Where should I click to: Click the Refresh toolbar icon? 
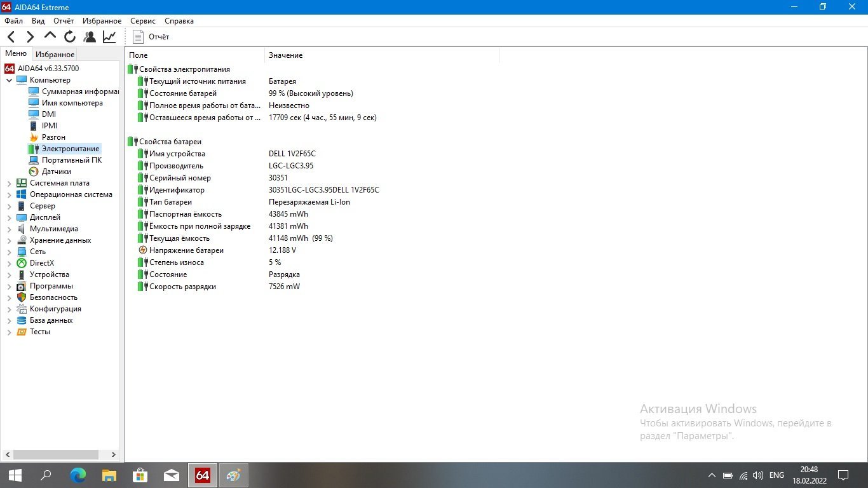coord(70,37)
